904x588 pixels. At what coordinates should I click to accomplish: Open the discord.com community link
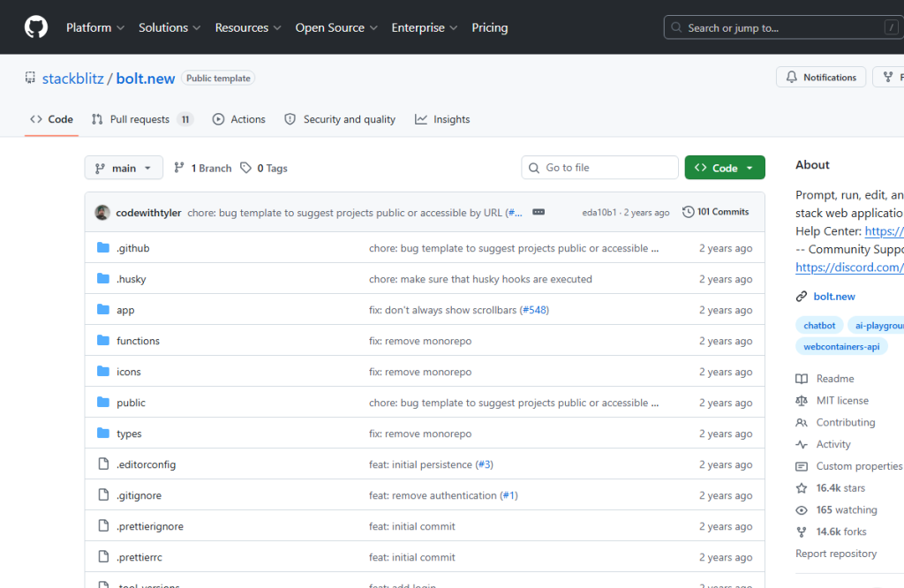(850, 268)
